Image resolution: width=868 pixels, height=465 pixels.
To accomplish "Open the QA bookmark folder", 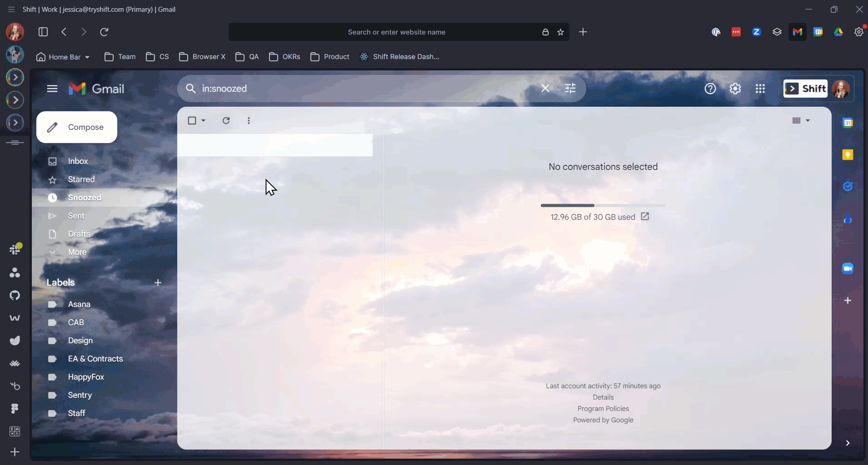I will coord(247,57).
